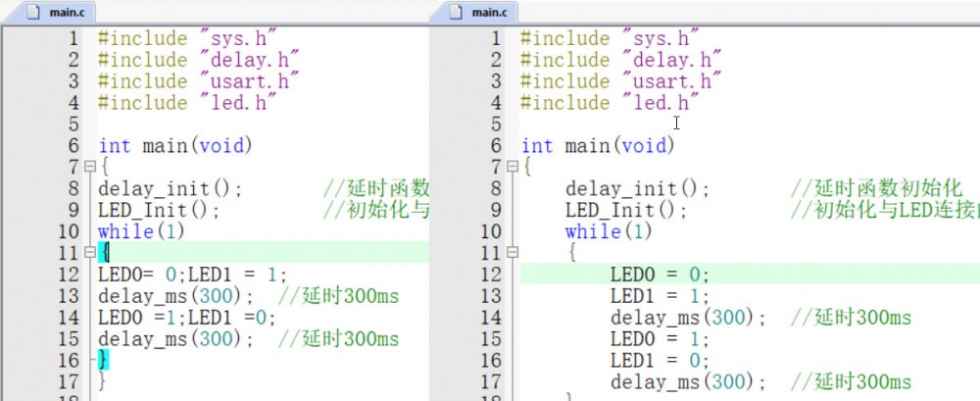Click 'delay_ms(300);' on line 14 right editor

tap(689, 317)
